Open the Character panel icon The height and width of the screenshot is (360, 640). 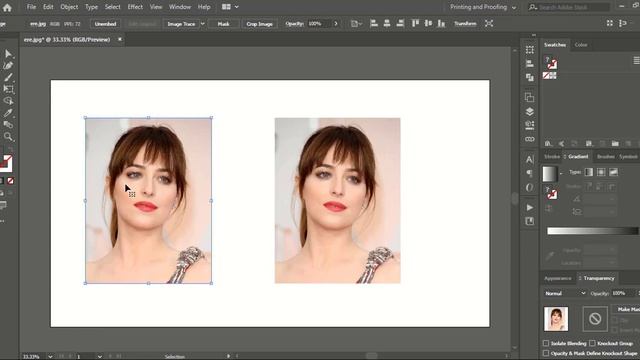529,160
